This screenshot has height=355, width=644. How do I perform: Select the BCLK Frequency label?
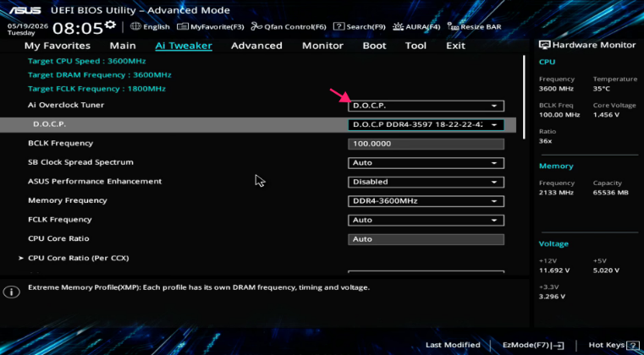point(60,143)
